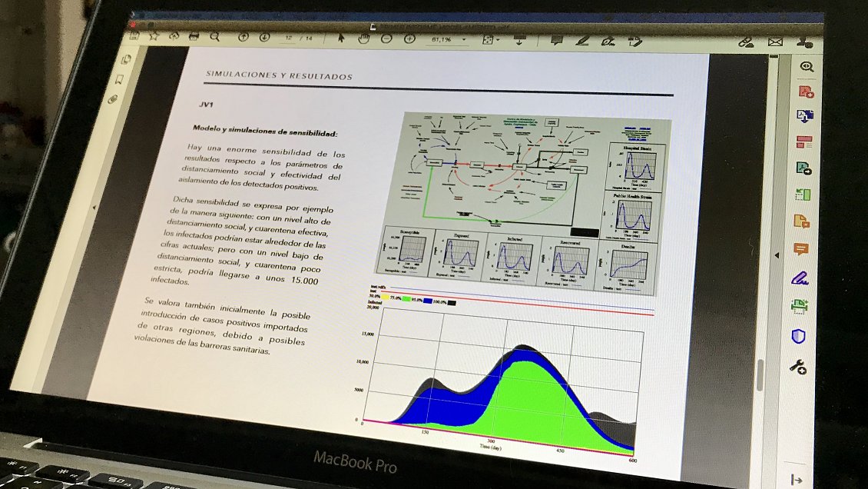Select the highlighter pen tool

[x=582, y=41]
